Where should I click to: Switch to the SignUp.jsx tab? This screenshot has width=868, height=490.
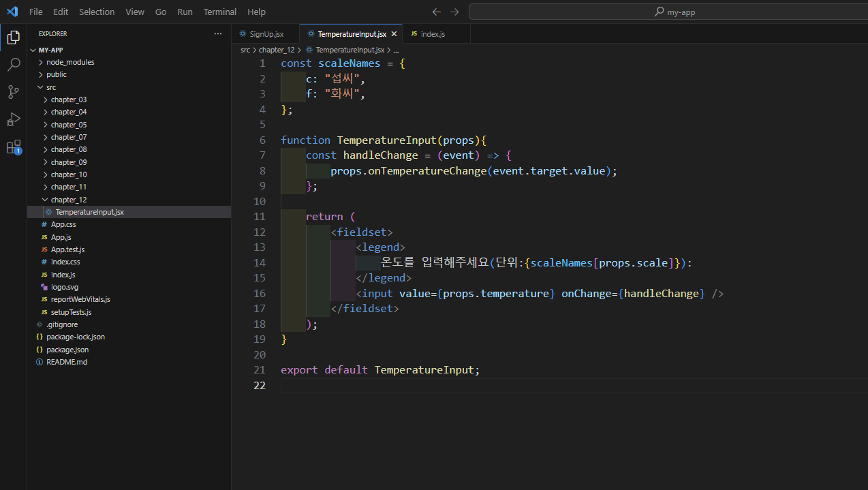(266, 34)
